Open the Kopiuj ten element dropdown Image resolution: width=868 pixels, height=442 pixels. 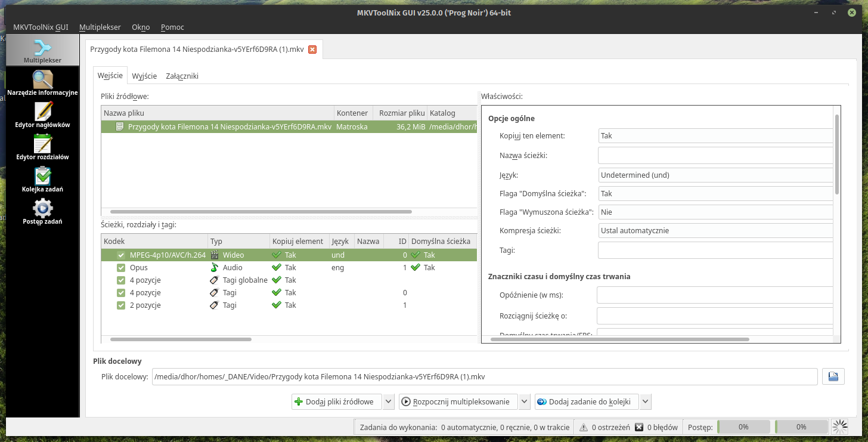[715, 135]
